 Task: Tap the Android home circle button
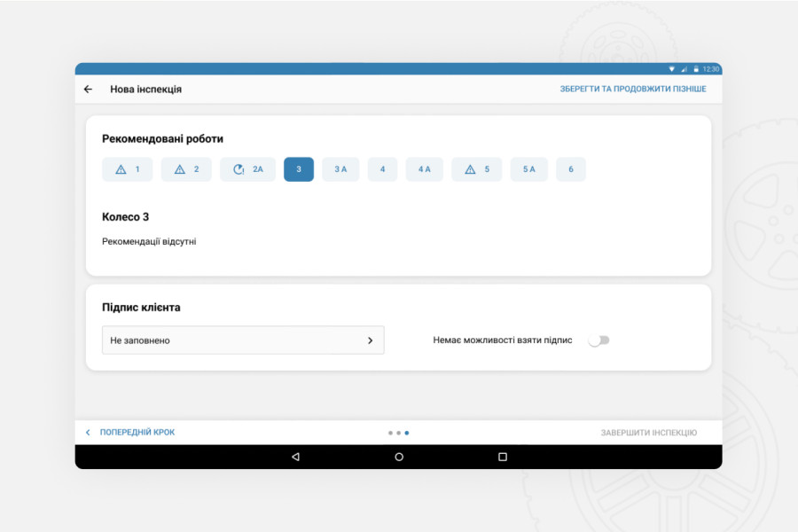(x=399, y=457)
